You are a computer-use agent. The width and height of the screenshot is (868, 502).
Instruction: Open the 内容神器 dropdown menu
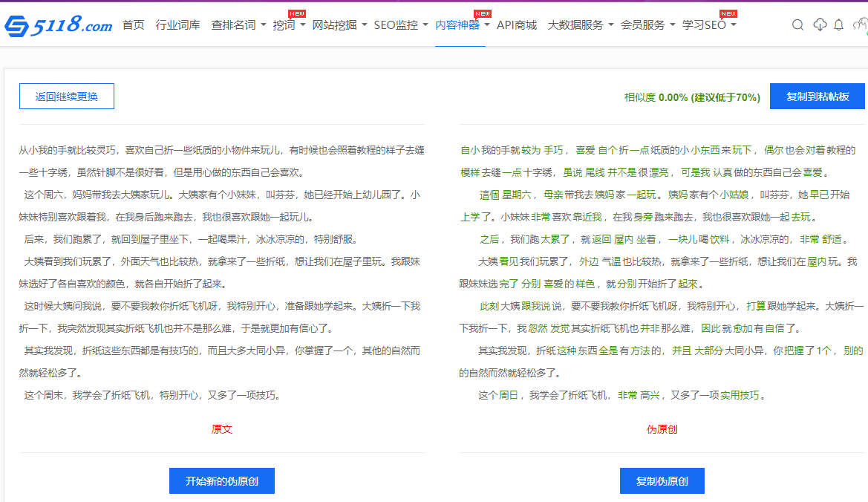(x=462, y=25)
